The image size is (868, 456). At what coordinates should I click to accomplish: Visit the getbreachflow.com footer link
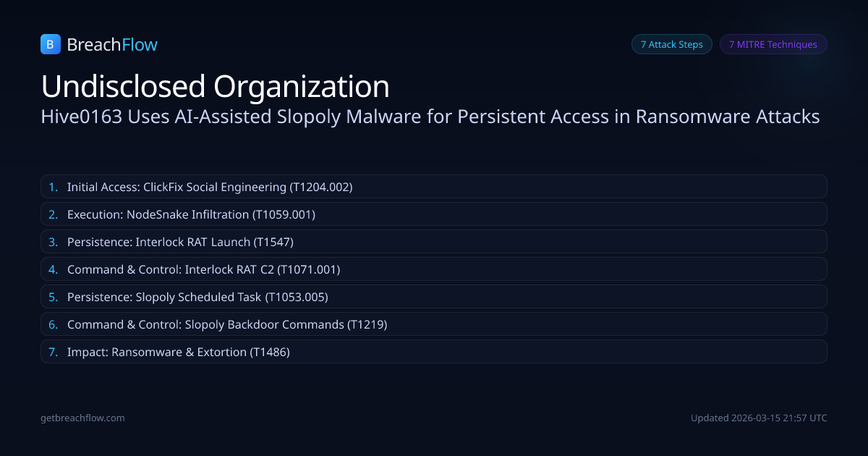point(82,418)
